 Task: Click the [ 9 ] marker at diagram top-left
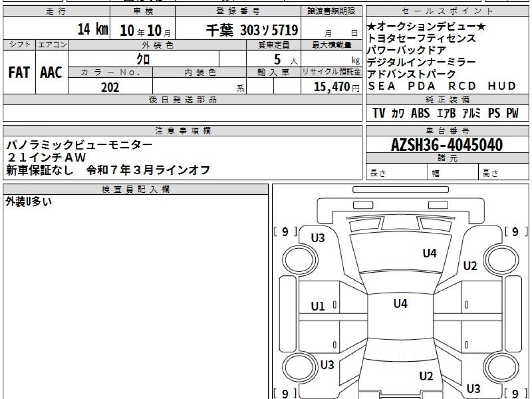(285, 231)
